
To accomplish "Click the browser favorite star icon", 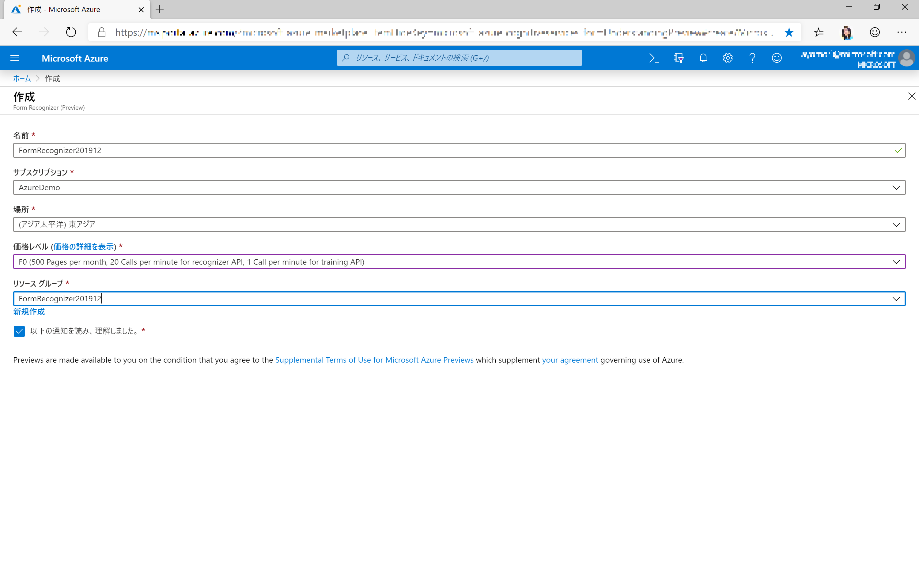I will click(x=789, y=32).
